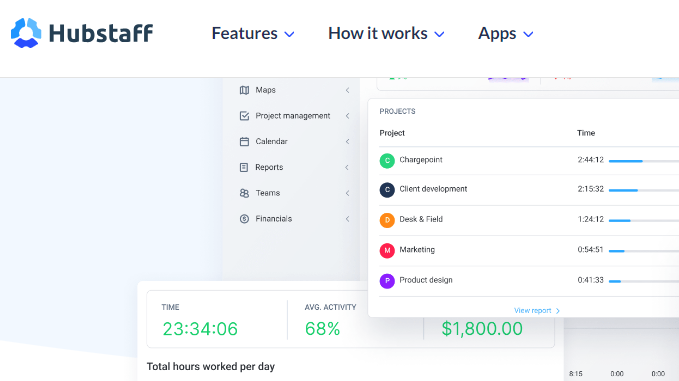Select Project management in the sidebar

click(294, 116)
